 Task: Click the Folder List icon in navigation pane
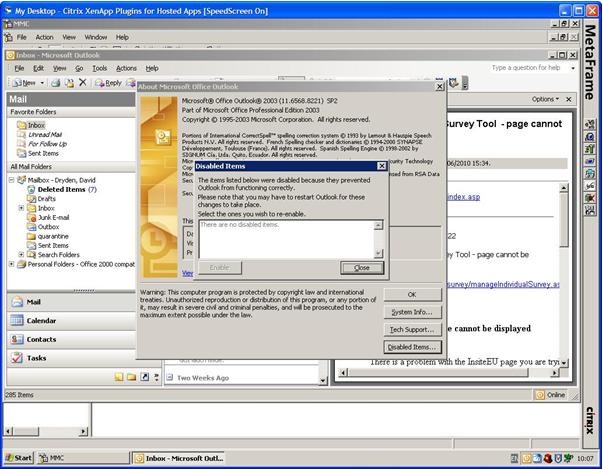(x=132, y=377)
